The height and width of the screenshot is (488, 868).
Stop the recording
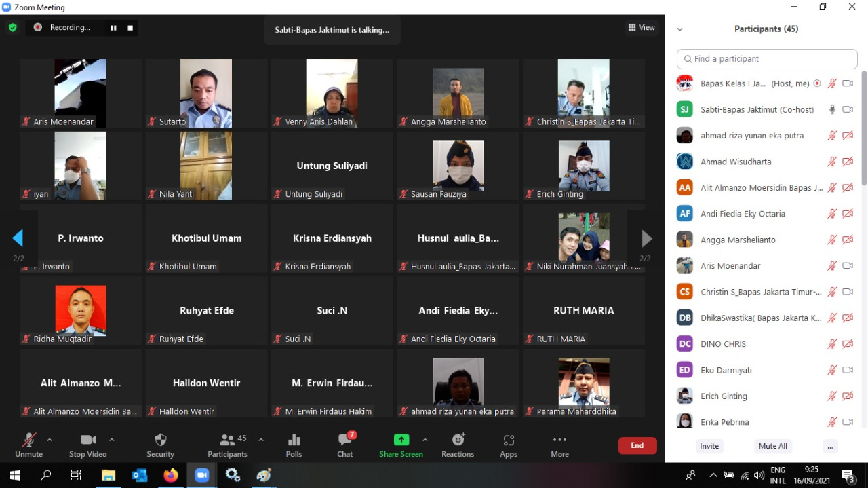[x=130, y=28]
